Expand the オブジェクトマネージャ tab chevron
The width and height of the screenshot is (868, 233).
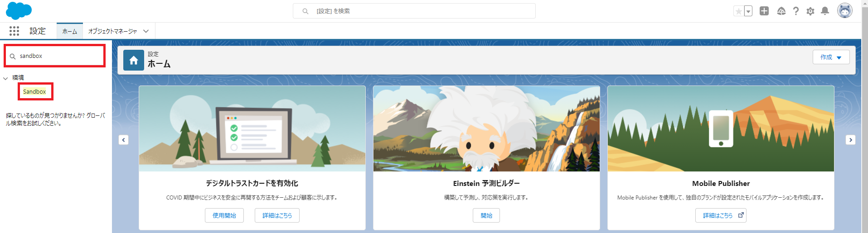point(146,31)
